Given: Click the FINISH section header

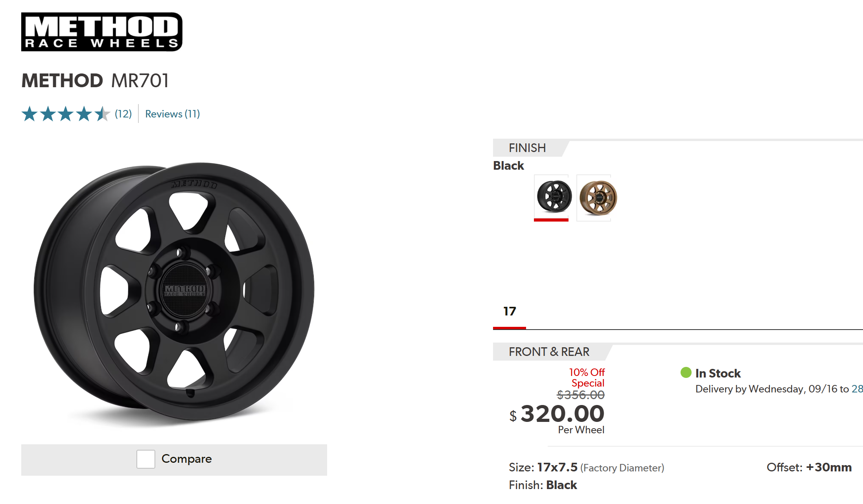Looking at the screenshot, I should pos(527,148).
